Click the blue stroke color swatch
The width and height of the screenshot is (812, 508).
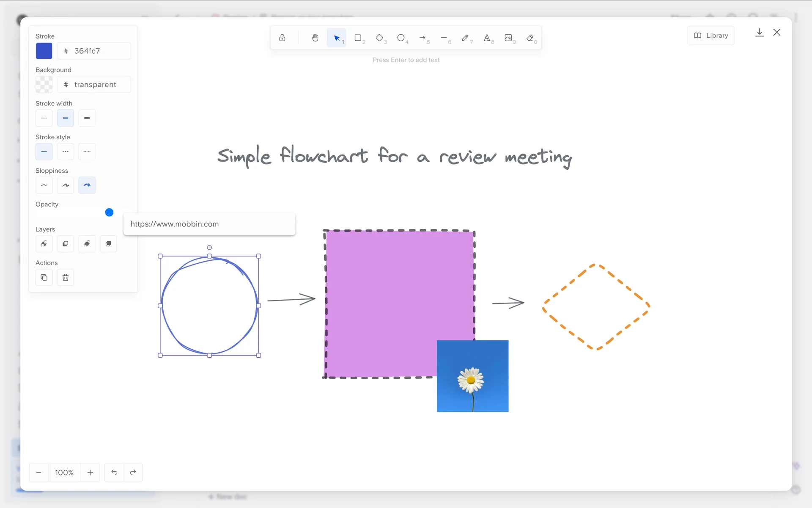44,51
